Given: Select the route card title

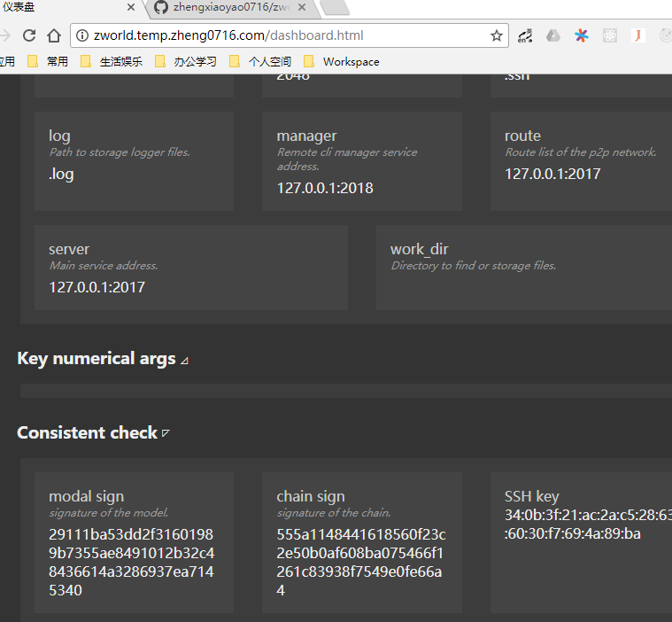Looking at the screenshot, I should click(522, 136).
